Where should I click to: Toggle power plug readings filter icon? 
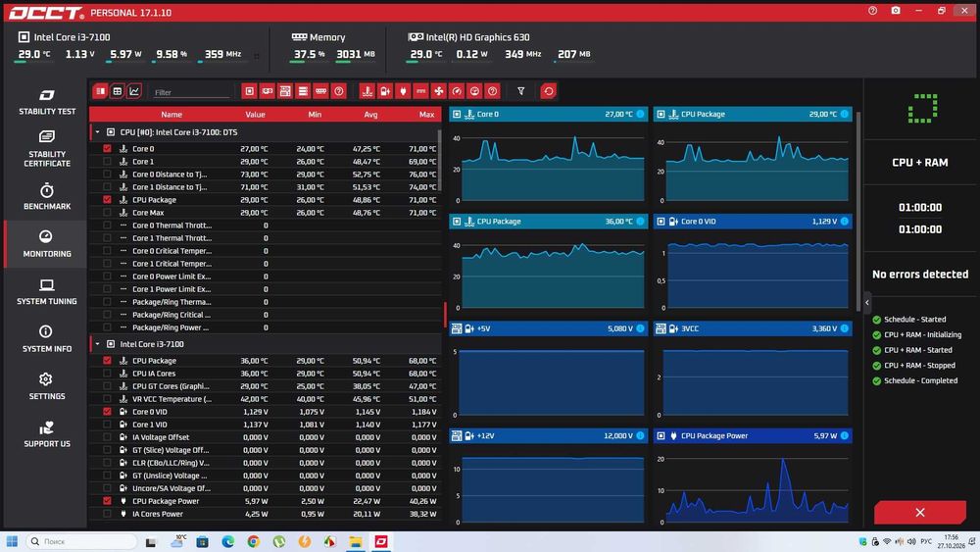(403, 91)
